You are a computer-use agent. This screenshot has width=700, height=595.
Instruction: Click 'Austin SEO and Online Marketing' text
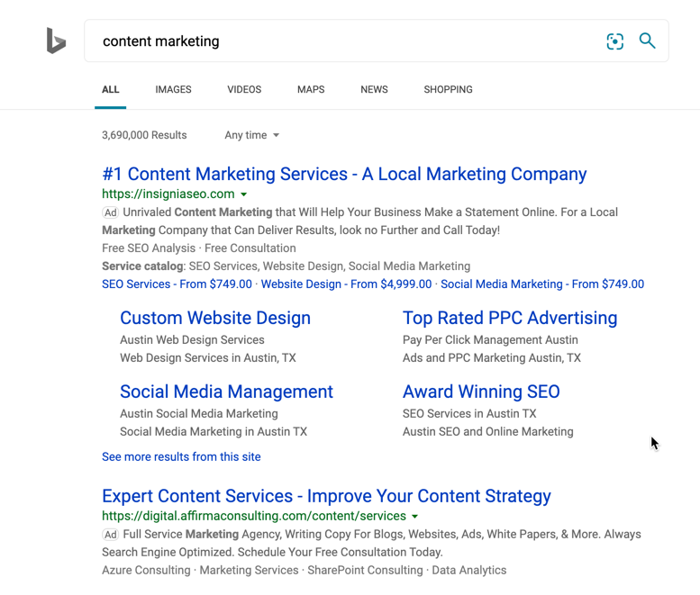point(488,432)
